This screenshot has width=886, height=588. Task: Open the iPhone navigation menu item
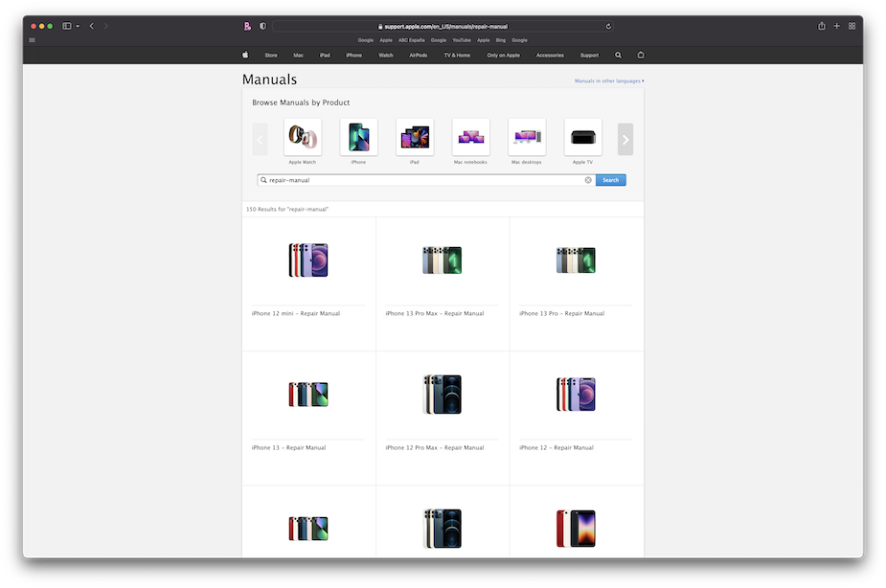click(x=353, y=56)
